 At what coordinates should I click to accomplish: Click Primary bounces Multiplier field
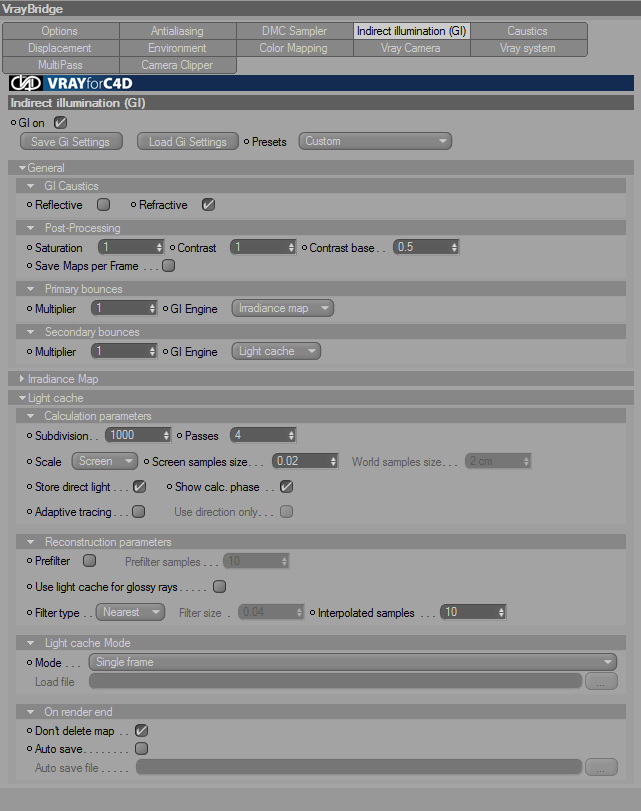120,308
